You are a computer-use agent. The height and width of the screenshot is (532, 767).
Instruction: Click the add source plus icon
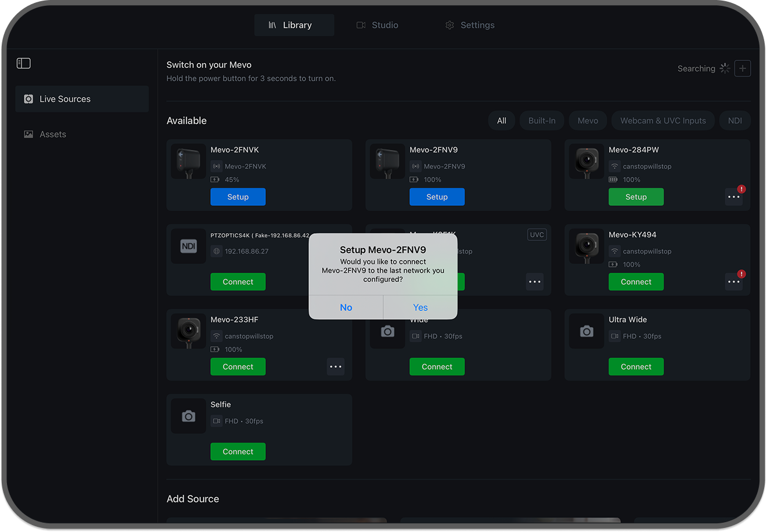click(x=743, y=68)
